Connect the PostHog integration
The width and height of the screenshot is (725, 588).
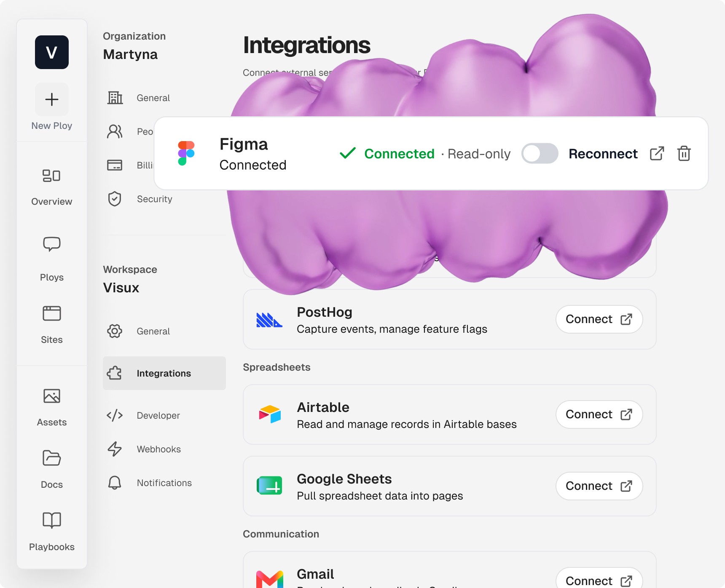click(x=599, y=319)
